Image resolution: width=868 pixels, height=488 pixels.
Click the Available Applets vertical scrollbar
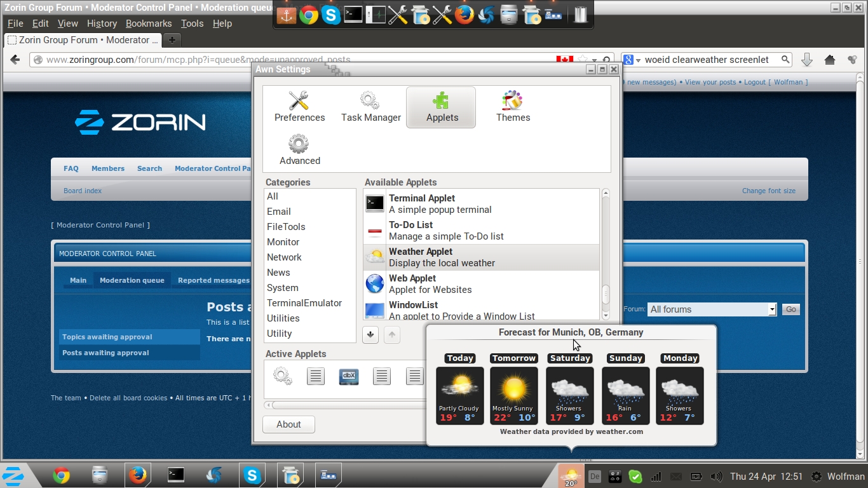606,254
